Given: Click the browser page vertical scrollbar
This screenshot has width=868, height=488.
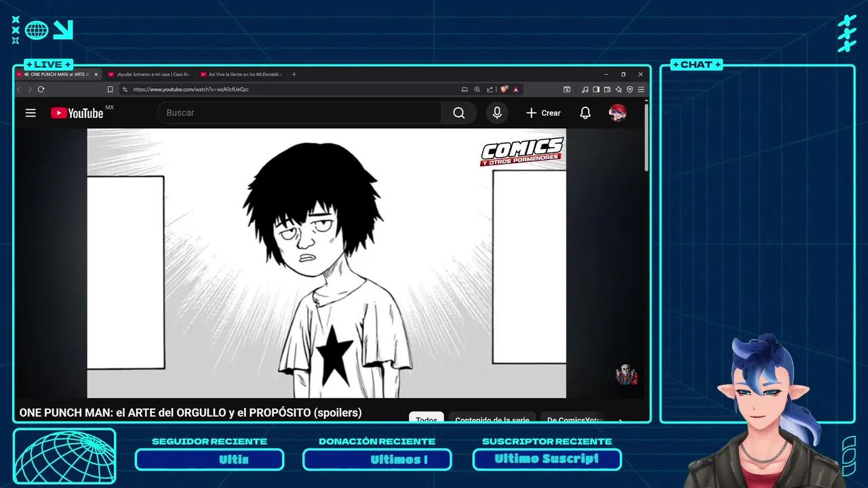Looking at the screenshot, I should point(646,137).
